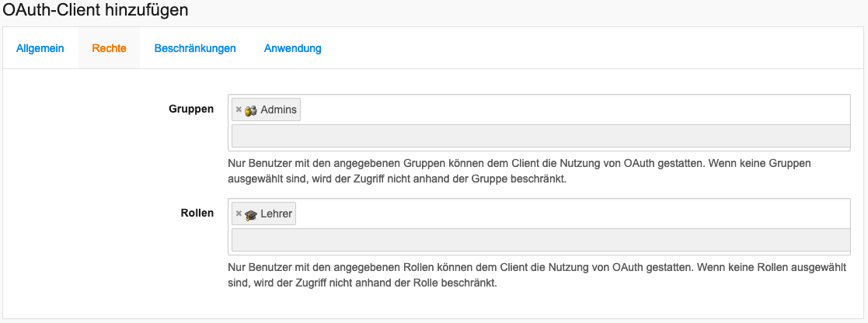Switch to the Beschränkungen tab
Screen dimensions: 868x323
pos(195,48)
